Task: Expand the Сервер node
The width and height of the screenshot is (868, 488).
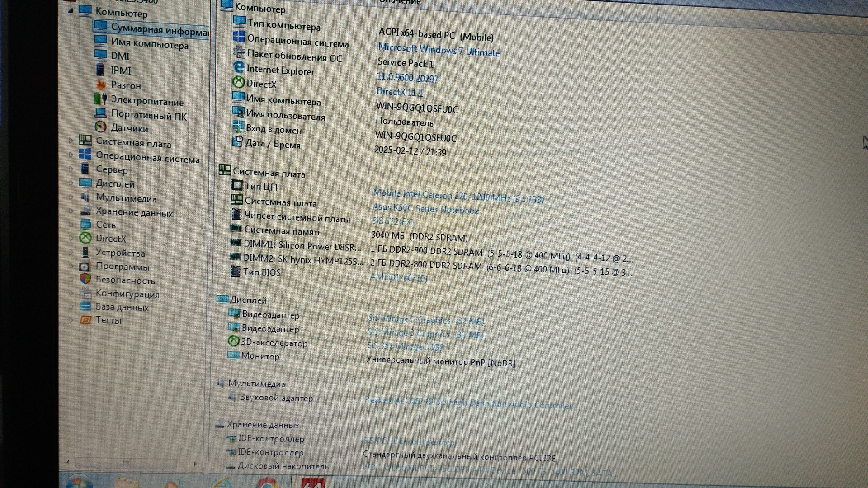Action: [71, 169]
